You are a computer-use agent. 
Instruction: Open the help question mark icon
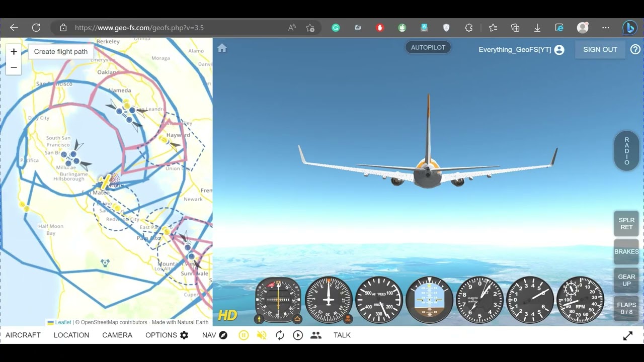click(x=635, y=49)
